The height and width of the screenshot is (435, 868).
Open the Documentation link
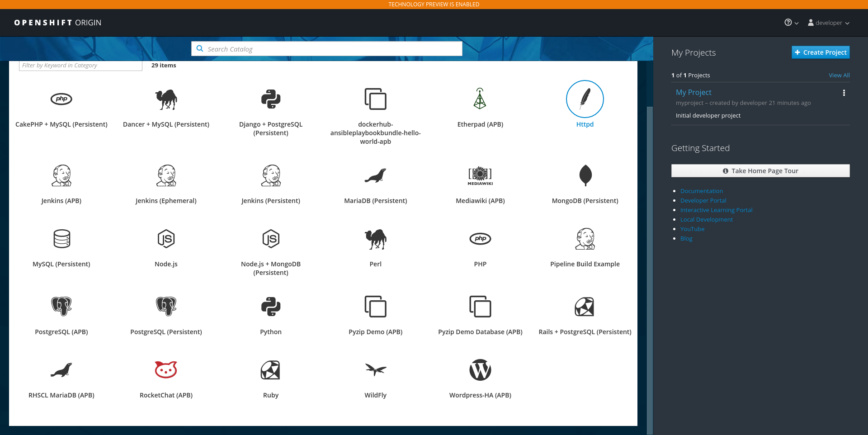point(702,191)
